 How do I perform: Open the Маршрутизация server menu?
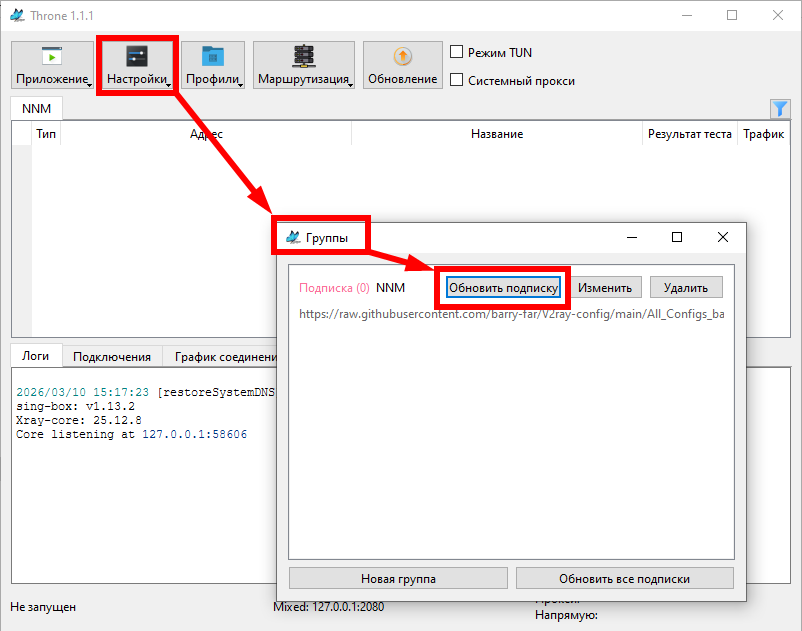click(304, 65)
